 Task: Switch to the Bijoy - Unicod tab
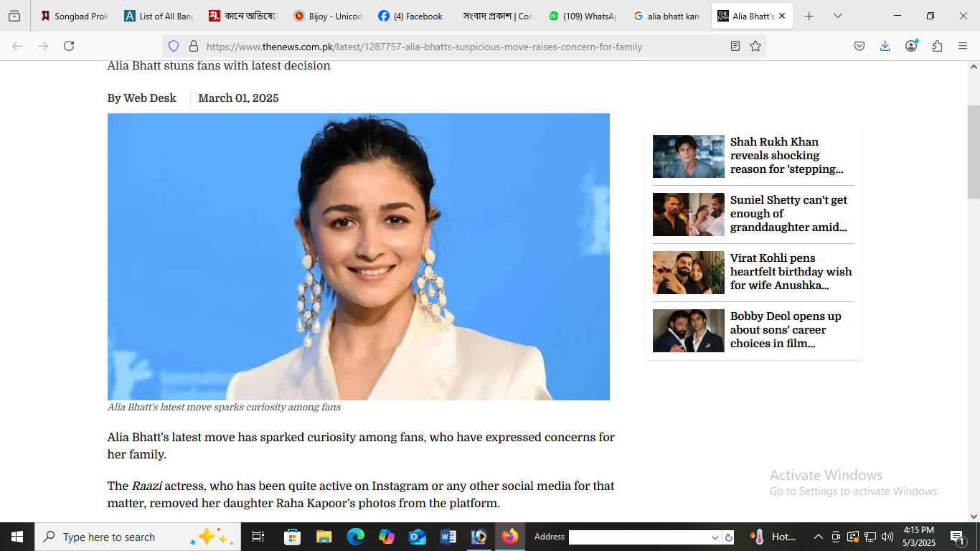[328, 16]
